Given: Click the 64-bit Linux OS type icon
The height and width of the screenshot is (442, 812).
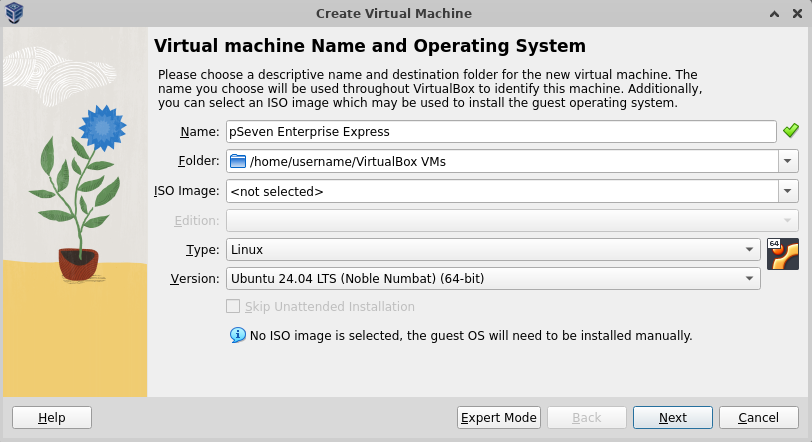Looking at the screenshot, I should click(x=782, y=255).
